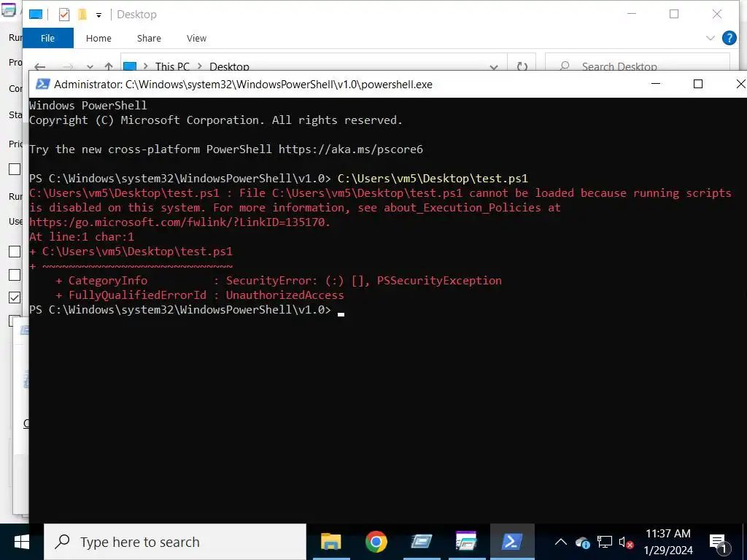Click the Type here to search box
This screenshot has width=747, height=560.
pos(175,542)
